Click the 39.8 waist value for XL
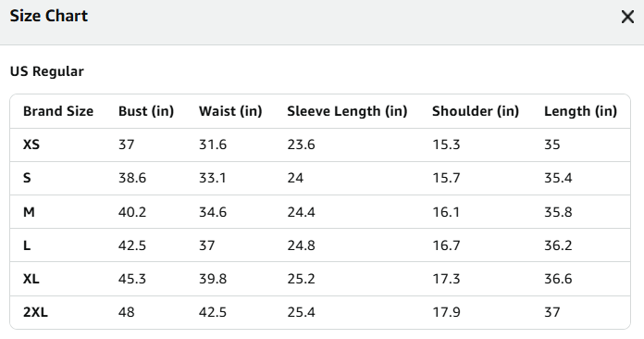Screen dimensions: 644x339 pyautogui.click(x=213, y=279)
